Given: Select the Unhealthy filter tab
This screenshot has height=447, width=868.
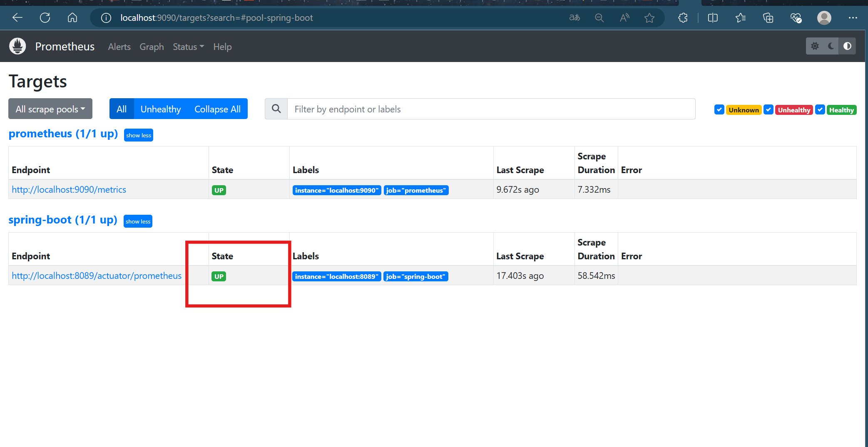Looking at the screenshot, I should 161,109.
